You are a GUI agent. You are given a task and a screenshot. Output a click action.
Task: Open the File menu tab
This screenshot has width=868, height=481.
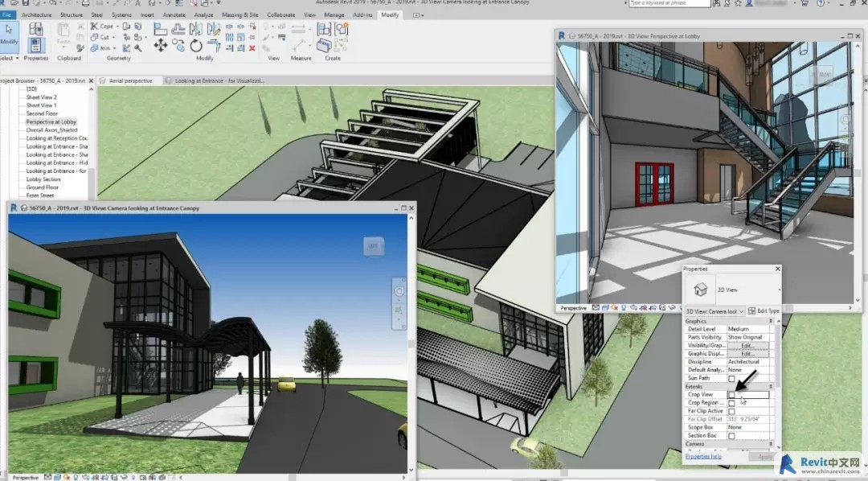6,15
